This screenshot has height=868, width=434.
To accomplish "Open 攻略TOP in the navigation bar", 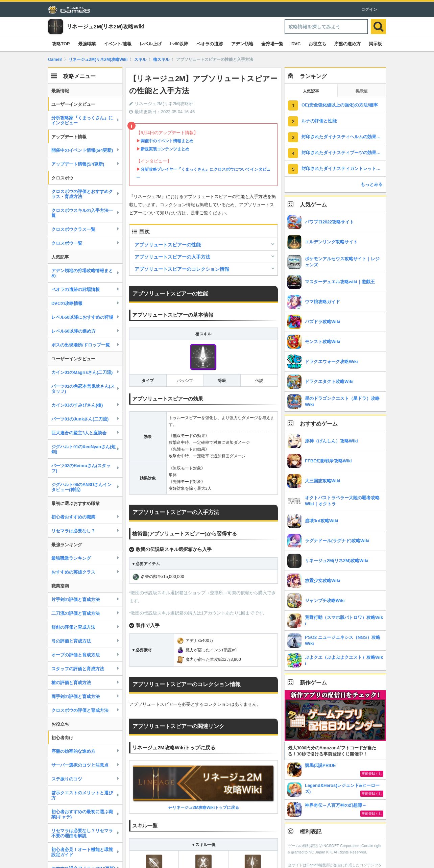I will (61, 44).
